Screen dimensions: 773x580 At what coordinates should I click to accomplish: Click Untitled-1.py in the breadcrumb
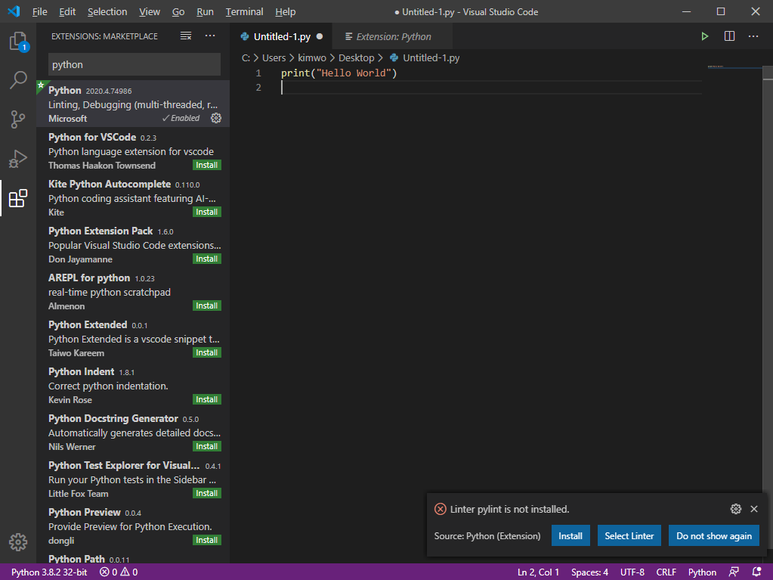pyautogui.click(x=431, y=58)
